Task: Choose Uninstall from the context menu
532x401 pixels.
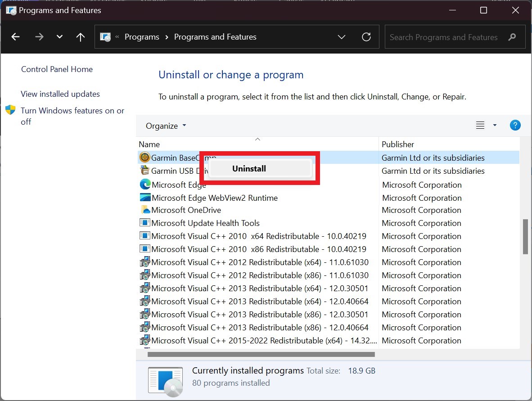Action: click(x=260, y=169)
